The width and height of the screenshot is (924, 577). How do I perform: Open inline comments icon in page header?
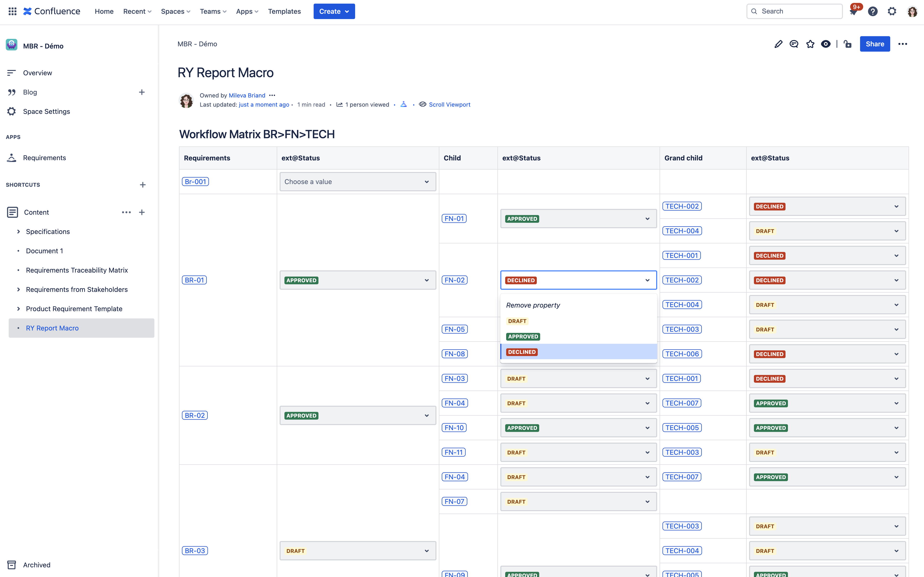[x=794, y=44]
